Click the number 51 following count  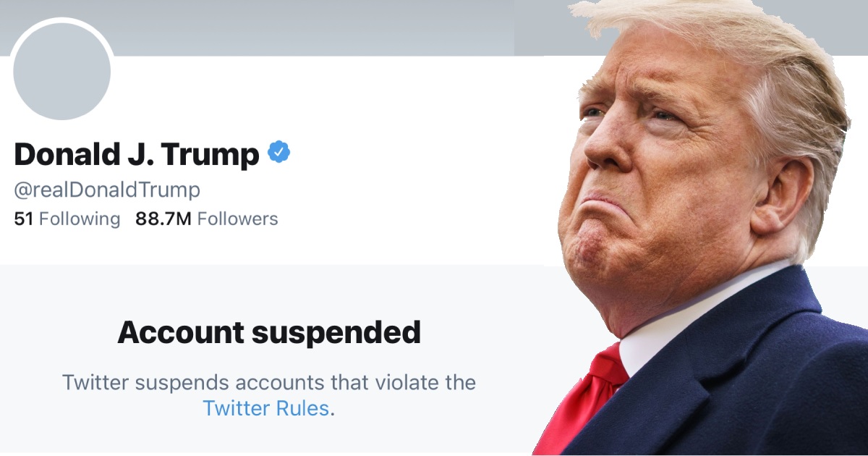(x=24, y=219)
